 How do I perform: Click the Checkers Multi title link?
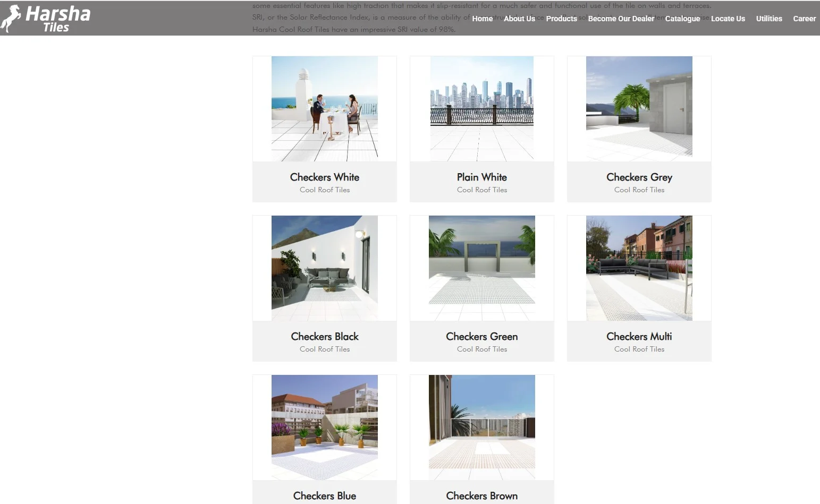coord(639,336)
